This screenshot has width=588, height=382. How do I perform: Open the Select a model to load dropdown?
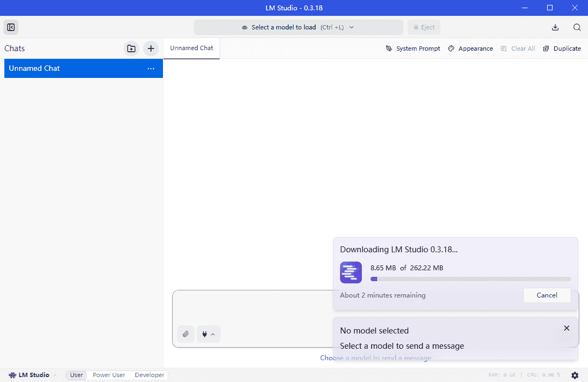click(x=298, y=27)
